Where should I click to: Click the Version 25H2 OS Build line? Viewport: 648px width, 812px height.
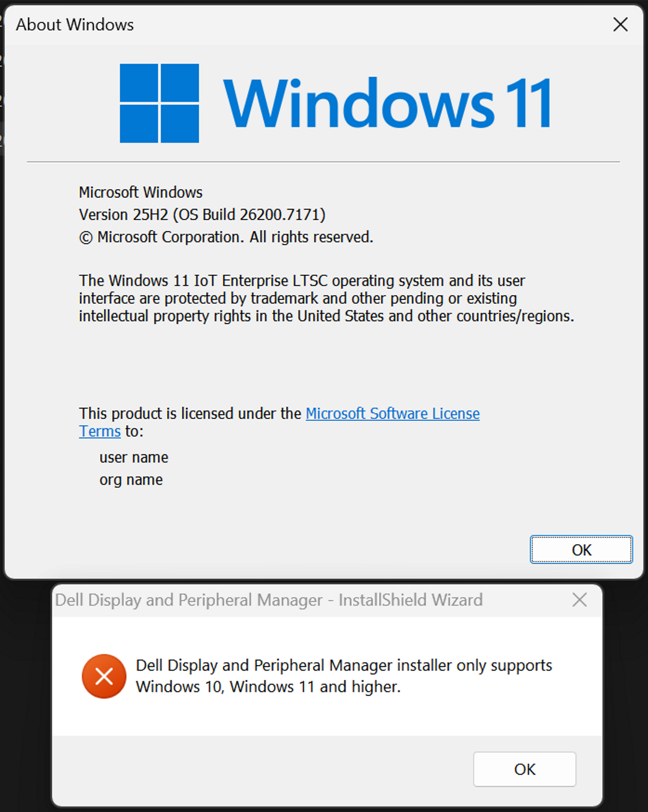(x=202, y=214)
